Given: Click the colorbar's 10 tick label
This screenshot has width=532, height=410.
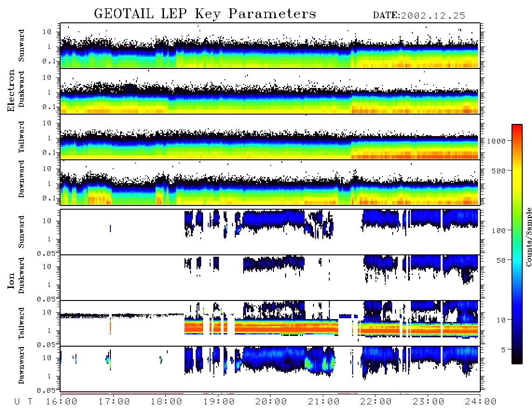Looking at the screenshot, I should pos(501,320).
